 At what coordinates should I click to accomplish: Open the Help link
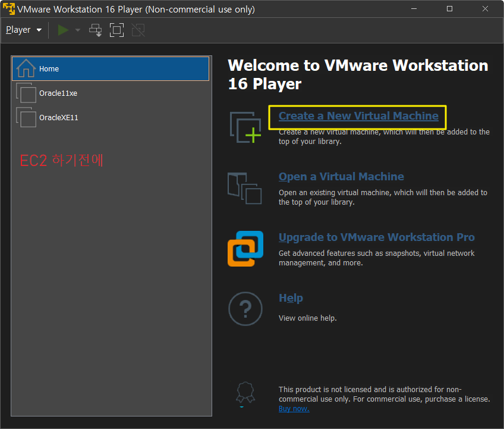[291, 298]
